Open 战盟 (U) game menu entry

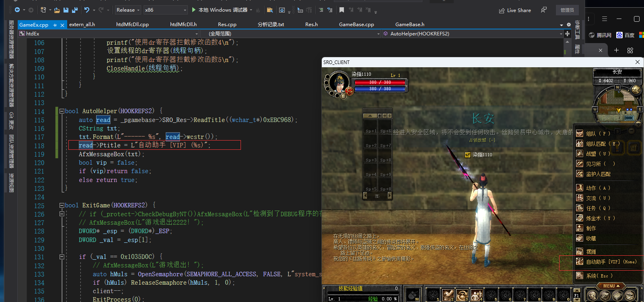[598, 153]
